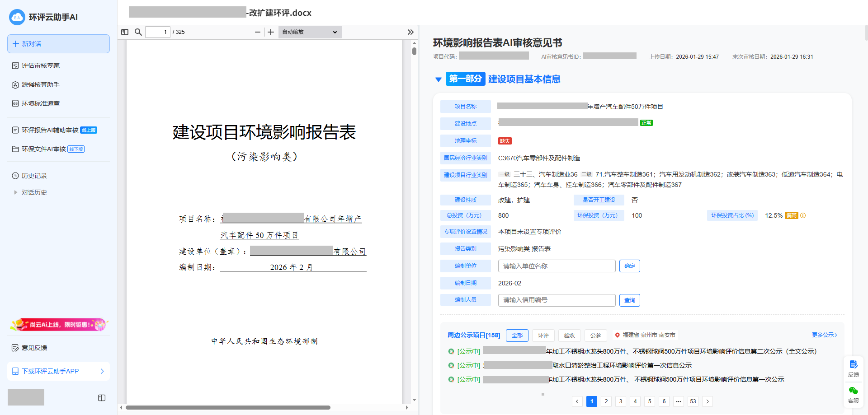This screenshot has height=415, width=868.
Task: Go to page 2 of announcements
Action: [x=606, y=401]
